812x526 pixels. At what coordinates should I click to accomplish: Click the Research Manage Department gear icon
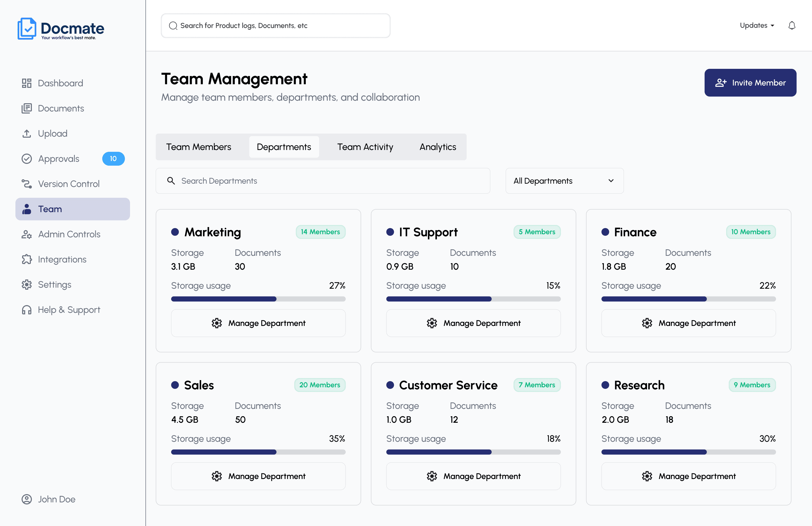pos(647,476)
